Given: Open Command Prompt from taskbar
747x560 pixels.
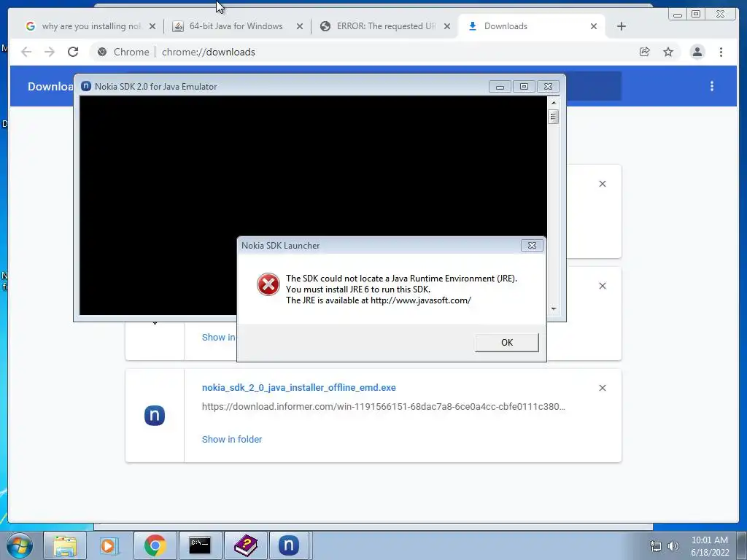Looking at the screenshot, I should click(200, 545).
